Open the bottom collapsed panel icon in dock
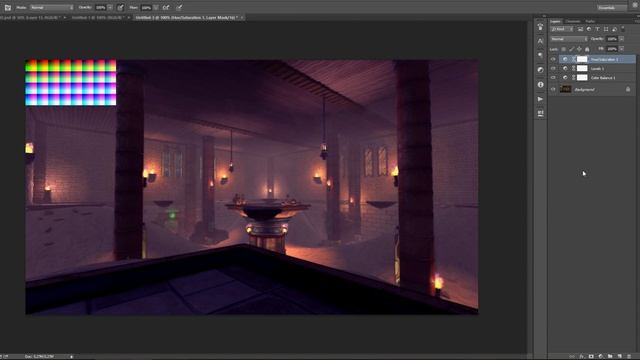This screenshot has height=360, width=640. tap(540, 113)
